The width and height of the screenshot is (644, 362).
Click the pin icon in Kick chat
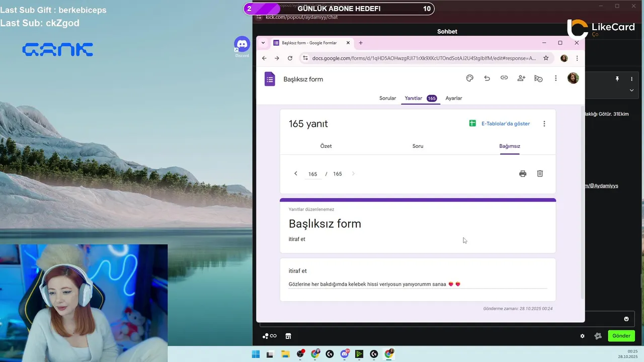pos(617,79)
